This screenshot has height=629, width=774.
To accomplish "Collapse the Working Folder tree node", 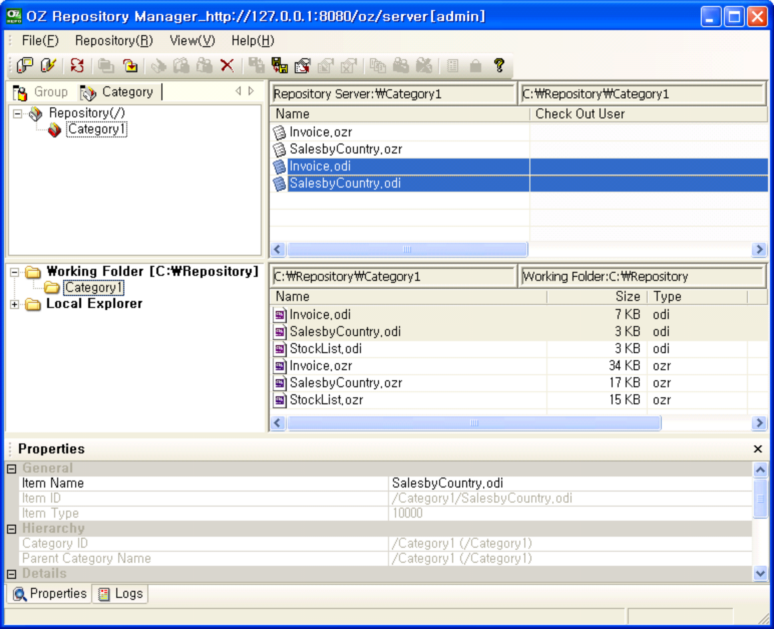I will (x=14, y=272).
